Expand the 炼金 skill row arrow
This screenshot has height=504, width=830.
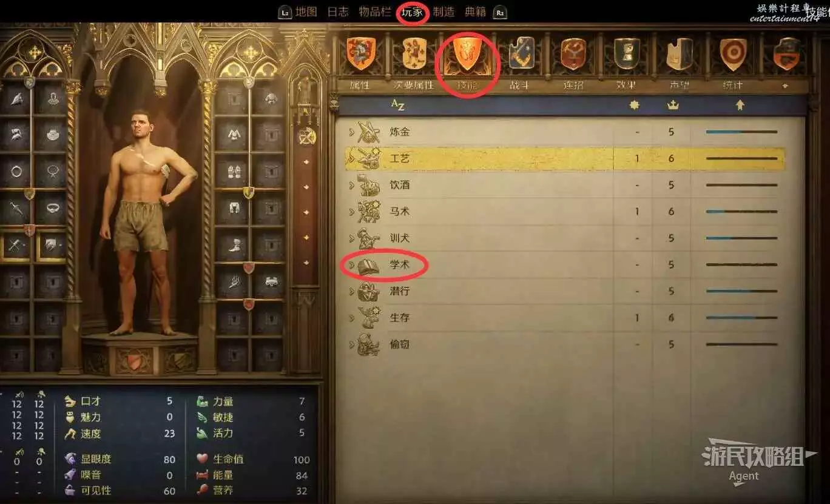point(351,132)
